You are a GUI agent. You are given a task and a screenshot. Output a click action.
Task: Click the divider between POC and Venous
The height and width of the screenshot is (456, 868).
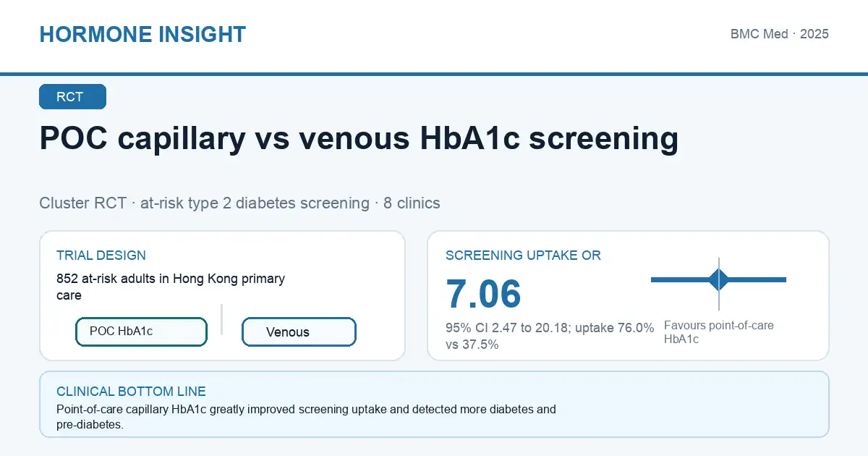click(222, 319)
